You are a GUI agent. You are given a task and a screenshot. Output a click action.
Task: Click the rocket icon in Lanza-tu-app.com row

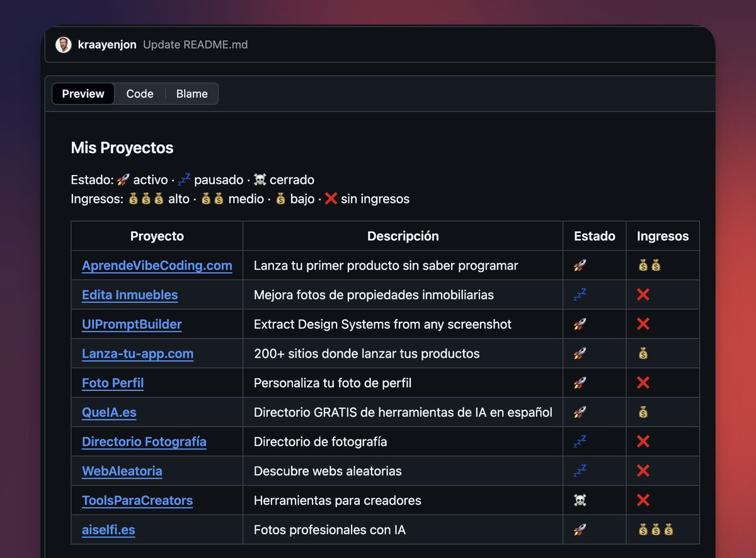(x=580, y=354)
